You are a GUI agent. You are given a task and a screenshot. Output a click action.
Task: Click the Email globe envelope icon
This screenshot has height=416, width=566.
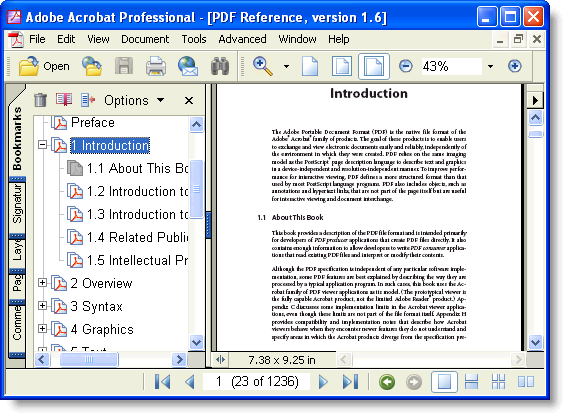188,66
